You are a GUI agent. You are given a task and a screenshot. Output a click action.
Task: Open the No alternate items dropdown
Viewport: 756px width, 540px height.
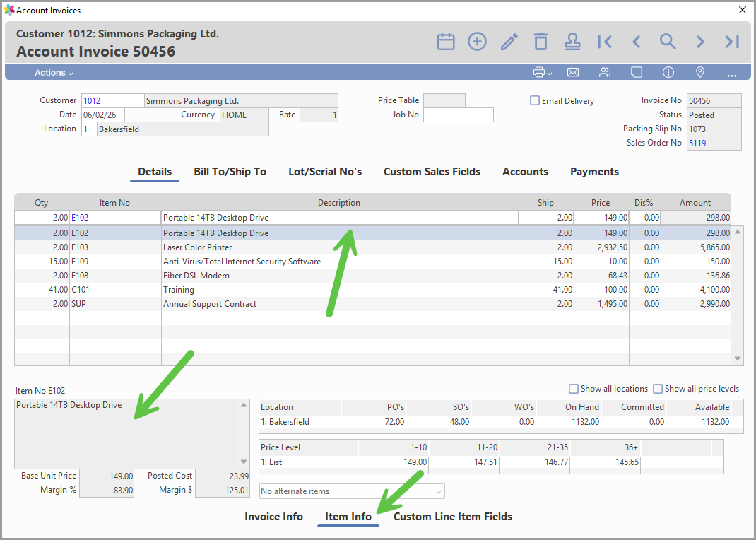coord(352,491)
